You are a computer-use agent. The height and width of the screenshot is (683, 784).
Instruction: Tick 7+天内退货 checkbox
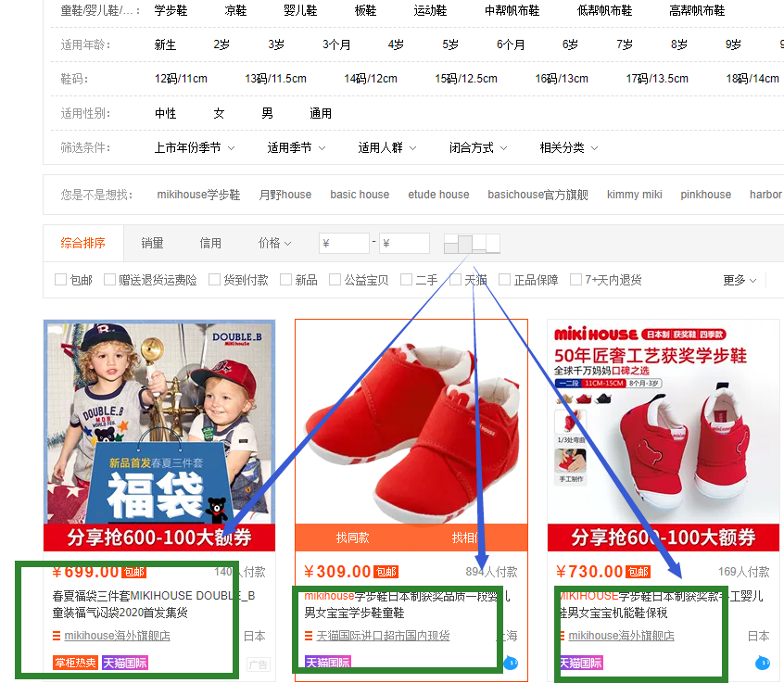pos(576,280)
